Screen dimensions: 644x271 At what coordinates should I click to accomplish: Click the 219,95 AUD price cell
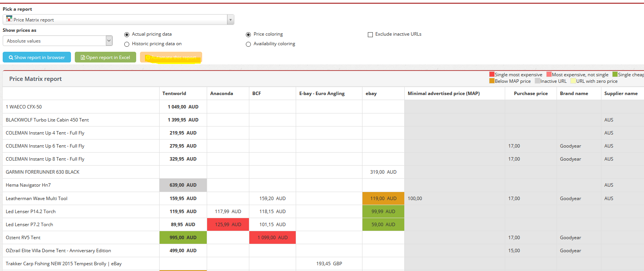click(183, 133)
